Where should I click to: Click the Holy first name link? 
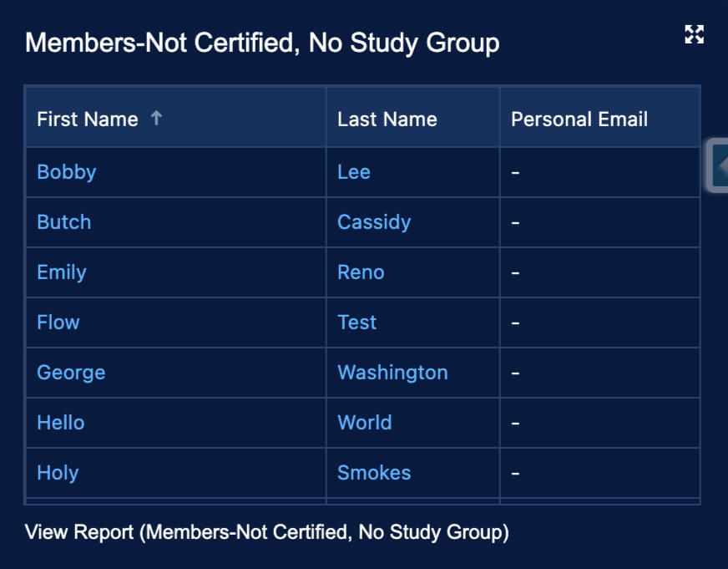click(58, 473)
